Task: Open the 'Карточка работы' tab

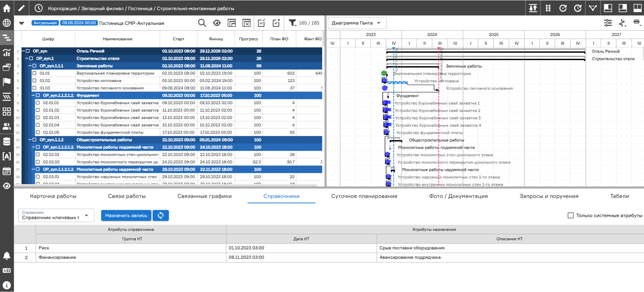Action: tap(53, 196)
